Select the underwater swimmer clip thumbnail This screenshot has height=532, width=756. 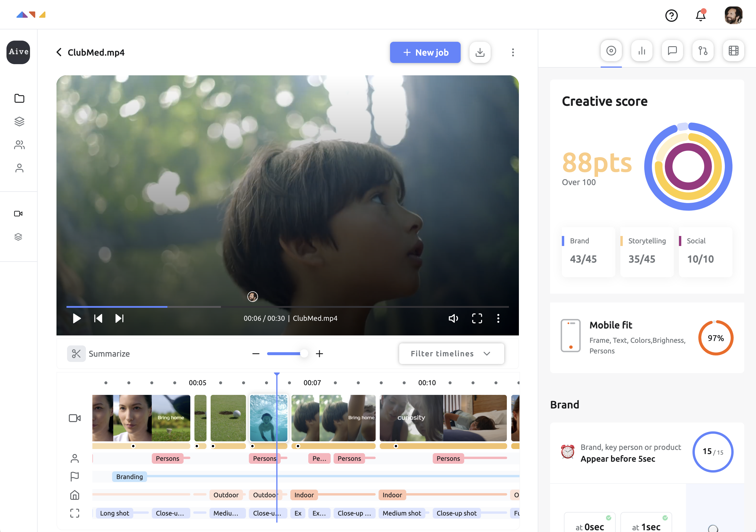(268, 418)
